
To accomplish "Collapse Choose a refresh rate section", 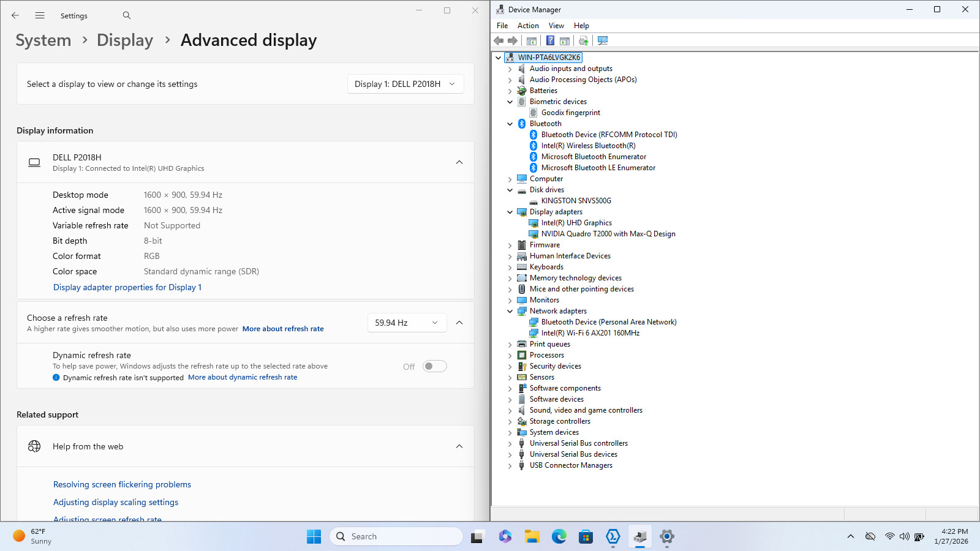I will pyautogui.click(x=459, y=323).
